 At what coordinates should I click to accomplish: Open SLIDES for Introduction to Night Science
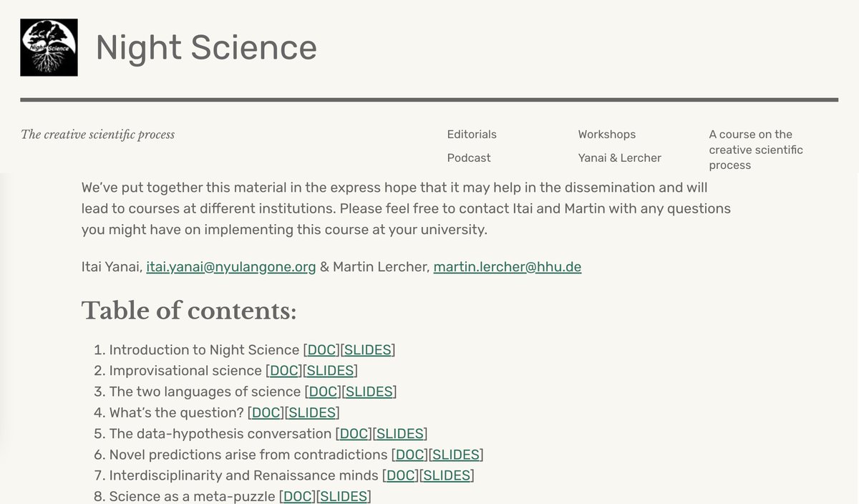(368, 350)
